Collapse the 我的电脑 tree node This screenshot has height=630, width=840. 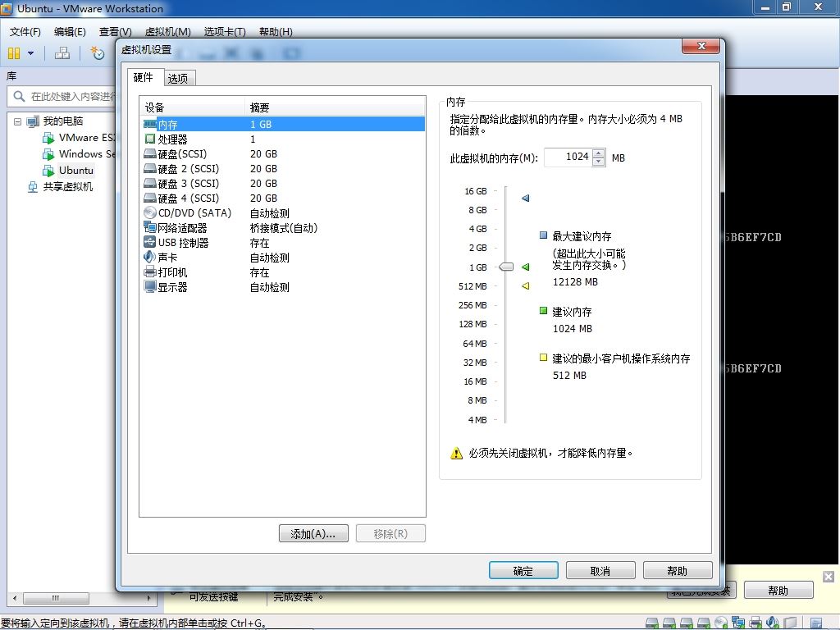pyautogui.click(x=18, y=121)
